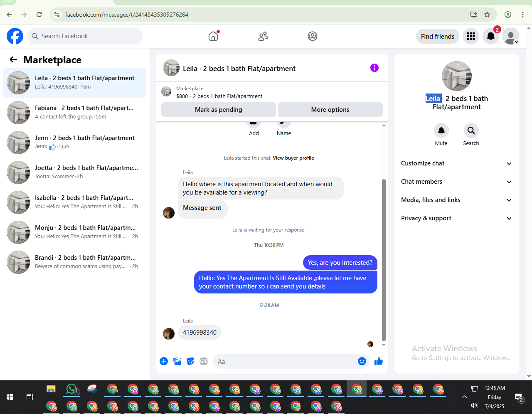The width and height of the screenshot is (532, 414).
Task: Reload the page in browser toolbar
Action: point(39,15)
